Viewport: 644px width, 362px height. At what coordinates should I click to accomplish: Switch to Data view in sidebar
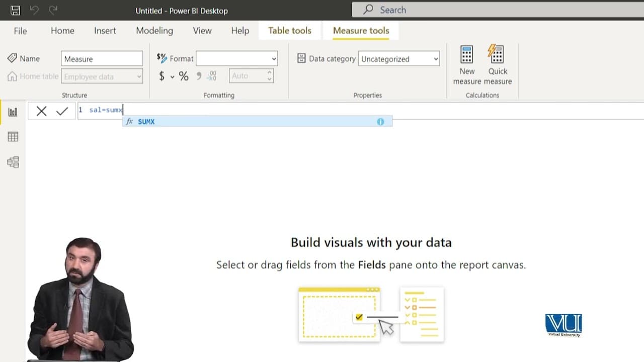(x=13, y=137)
